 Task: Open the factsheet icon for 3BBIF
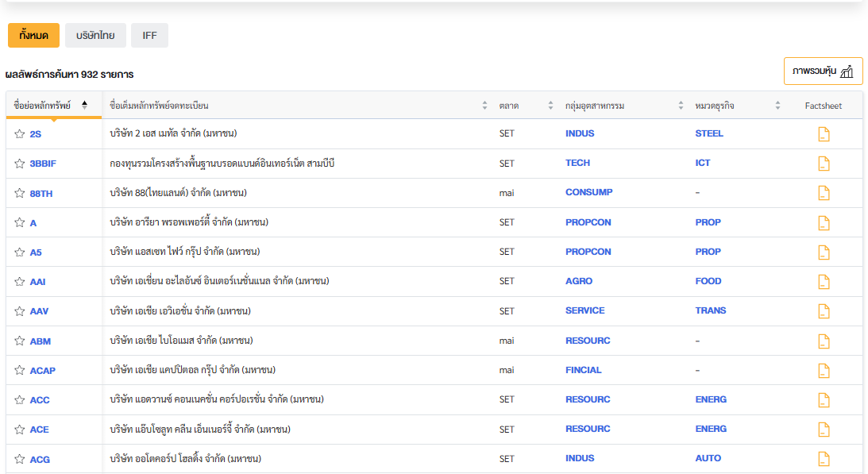coord(824,164)
